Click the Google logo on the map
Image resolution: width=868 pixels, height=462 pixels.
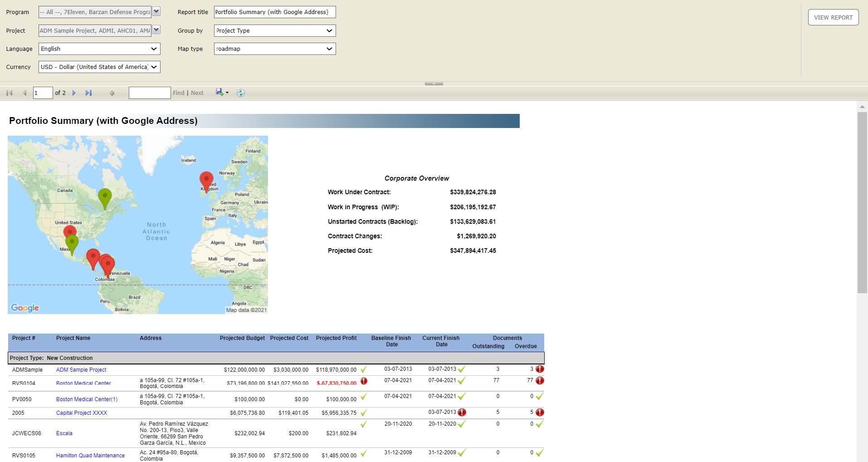pos(25,308)
